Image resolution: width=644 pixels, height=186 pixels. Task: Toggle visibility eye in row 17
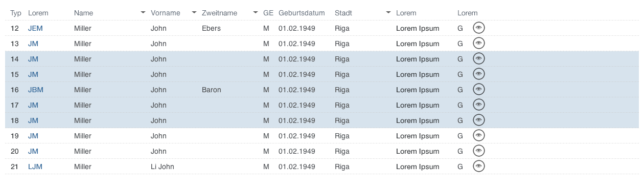click(478, 105)
